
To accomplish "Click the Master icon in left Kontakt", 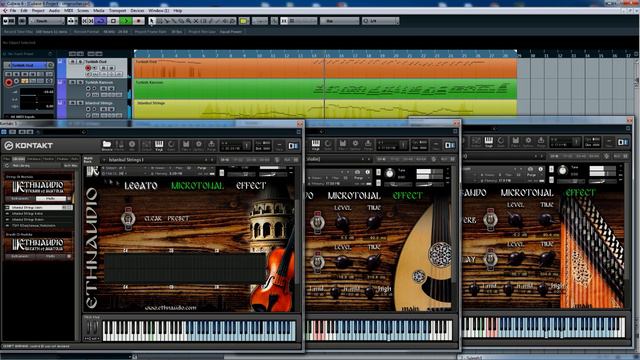I will (x=120, y=145).
